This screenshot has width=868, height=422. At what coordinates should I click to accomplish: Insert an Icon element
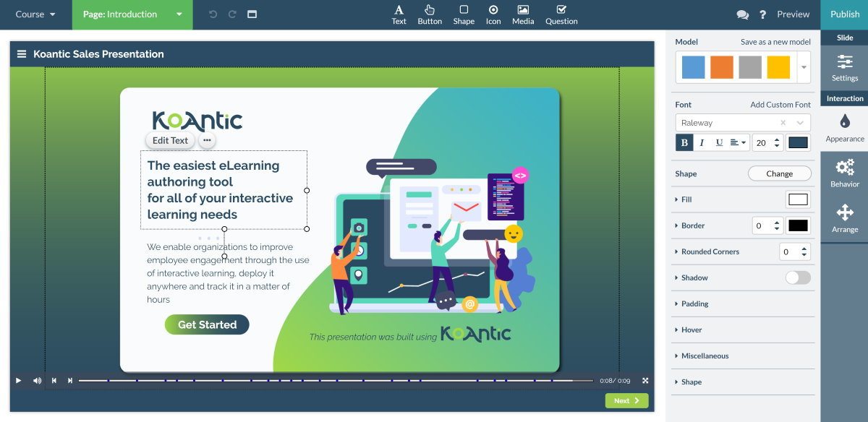pos(493,14)
